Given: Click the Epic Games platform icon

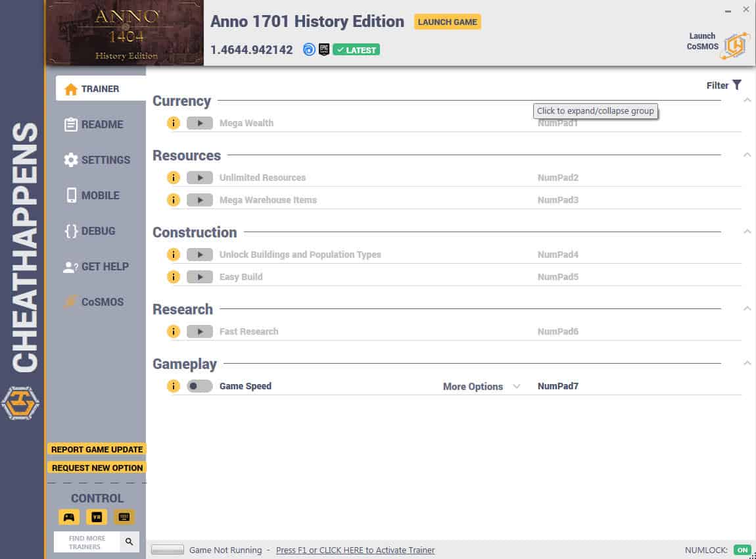Looking at the screenshot, I should [x=324, y=49].
